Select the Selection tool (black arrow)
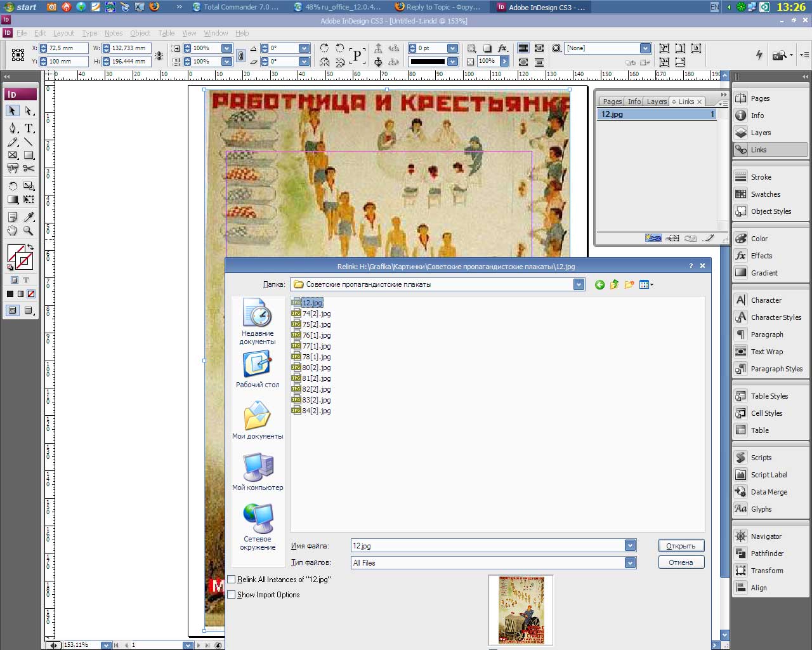 click(x=12, y=111)
